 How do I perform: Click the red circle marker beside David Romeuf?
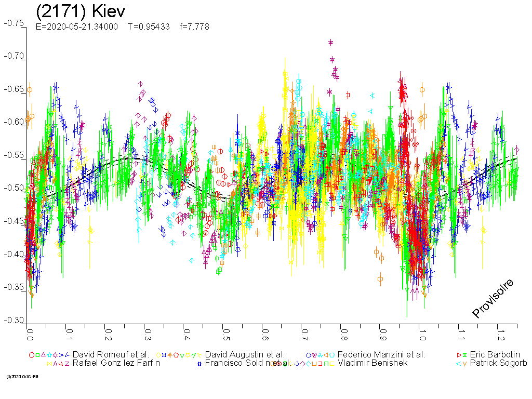pos(32,355)
